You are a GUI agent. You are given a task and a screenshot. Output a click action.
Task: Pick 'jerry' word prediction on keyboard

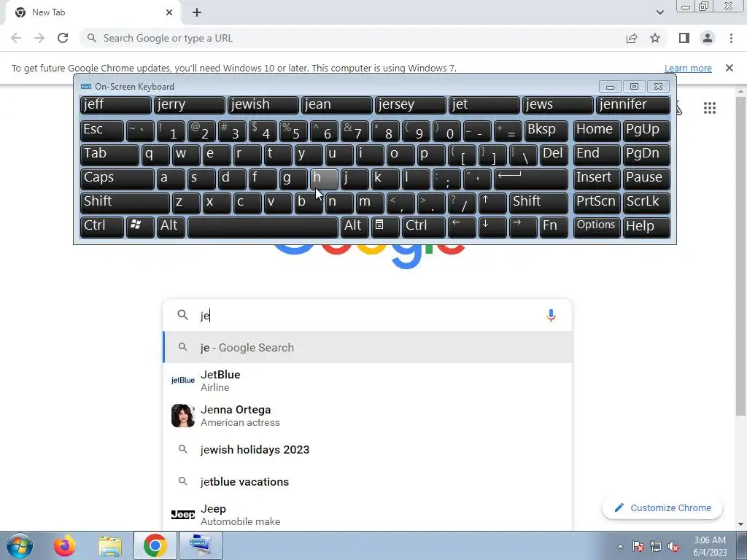point(190,105)
